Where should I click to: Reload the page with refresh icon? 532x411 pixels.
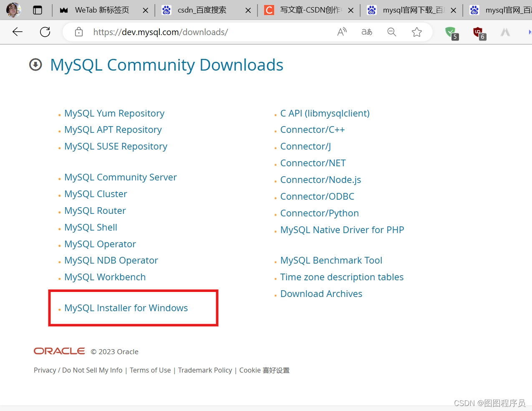[x=45, y=32]
